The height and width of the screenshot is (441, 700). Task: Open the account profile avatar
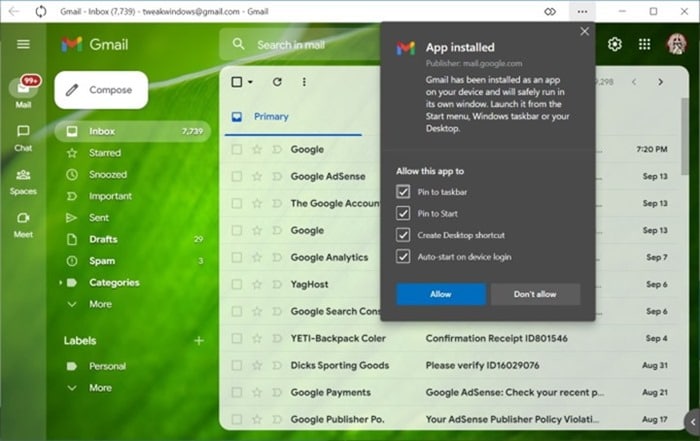pos(676,44)
